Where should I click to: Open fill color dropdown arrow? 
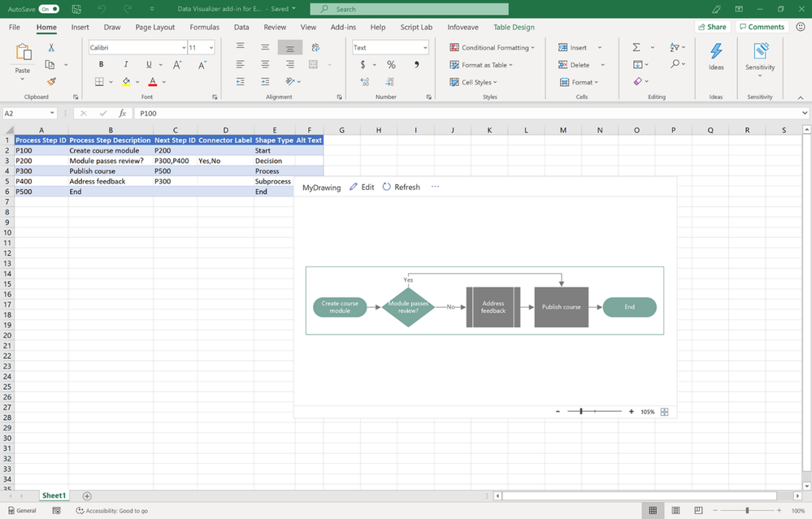pos(137,82)
